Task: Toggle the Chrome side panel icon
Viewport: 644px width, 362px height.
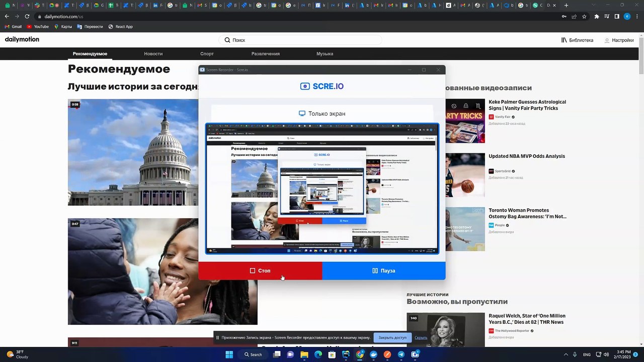Action: [x=617, y=17]
